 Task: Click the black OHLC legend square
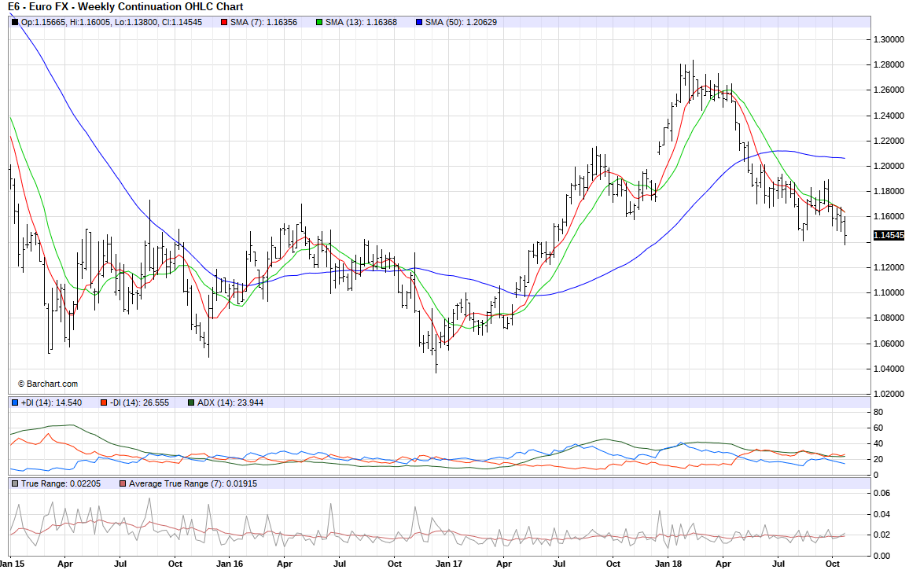[x=15, y=22]
